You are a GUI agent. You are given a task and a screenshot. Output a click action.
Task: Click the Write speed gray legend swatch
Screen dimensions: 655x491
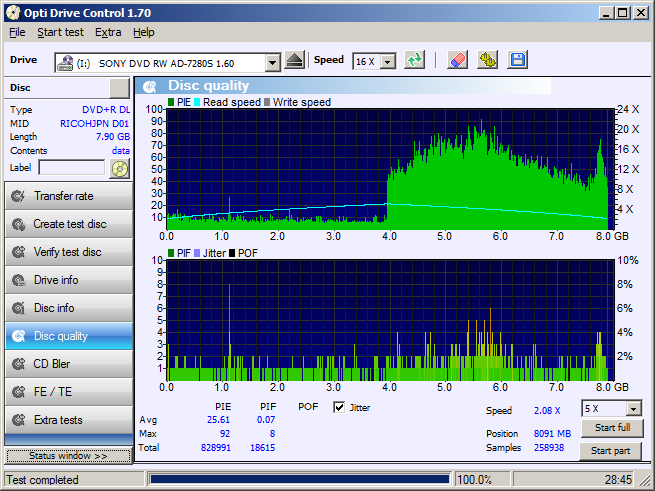tap(267, 102)
